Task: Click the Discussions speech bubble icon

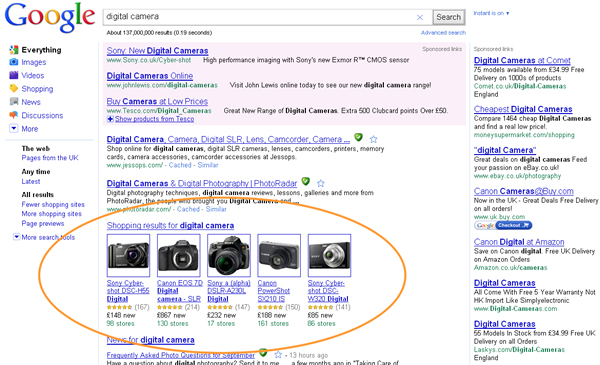Action: pyautogui.click(x=14, y=115)
